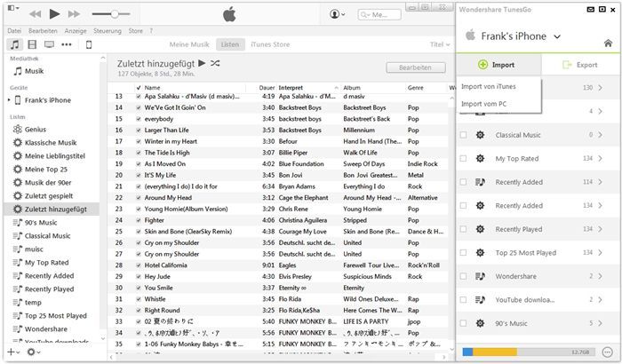Select Klassische Musik smart playlist
Viewport: 622px width, 364px height.
click(52, 143)
